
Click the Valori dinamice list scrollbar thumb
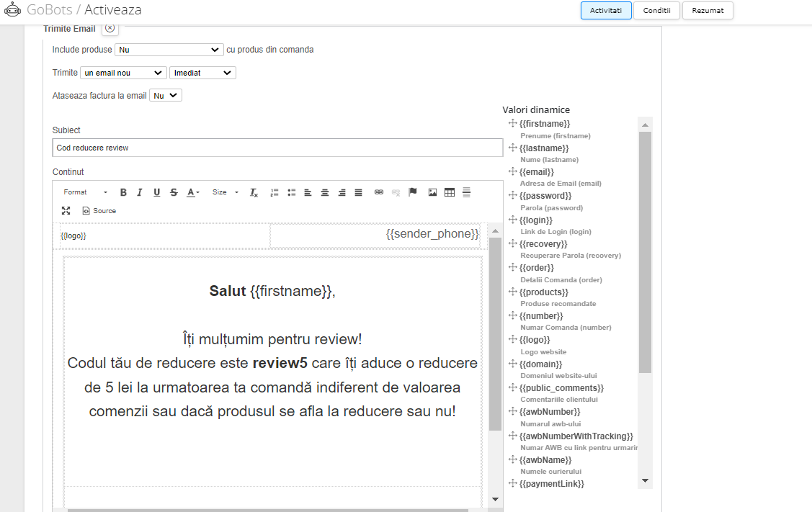pyautogui.click(x=646, y=253)
